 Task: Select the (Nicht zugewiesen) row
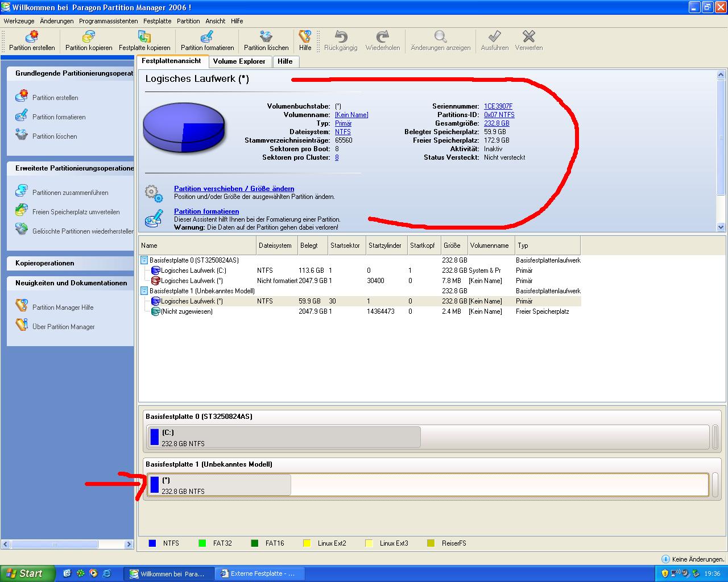(x=360, y=311)
